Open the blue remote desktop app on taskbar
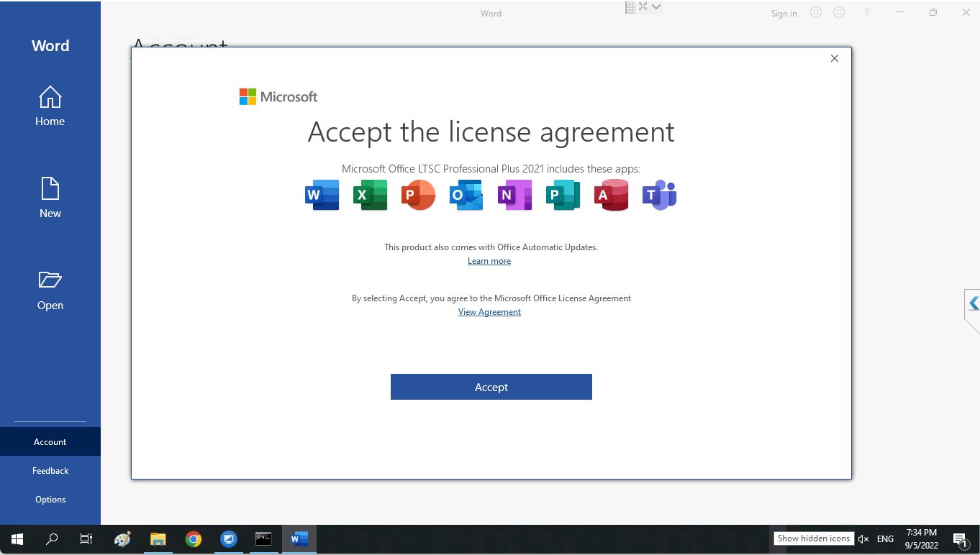This screenshot has width=980, height=555. 229,538
